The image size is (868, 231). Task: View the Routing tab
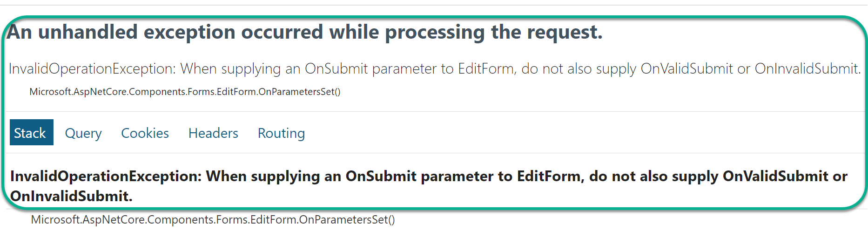point(281,133)
